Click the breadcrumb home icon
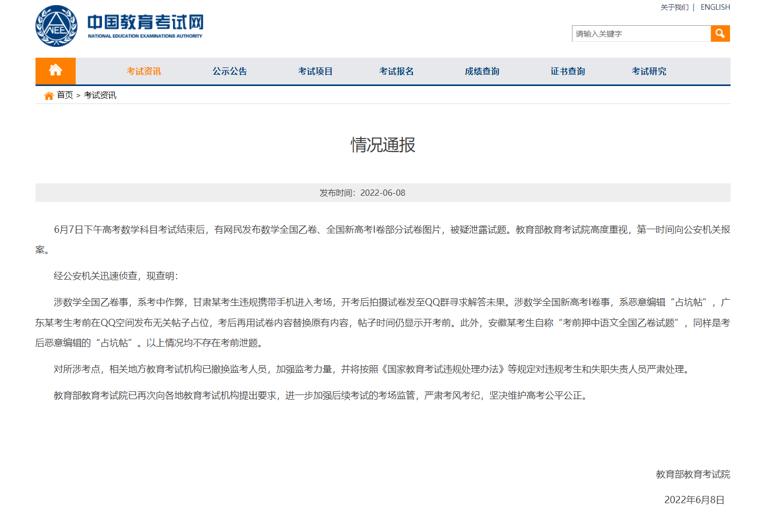This screenshot has height=532, width=764. coord(49,95)
